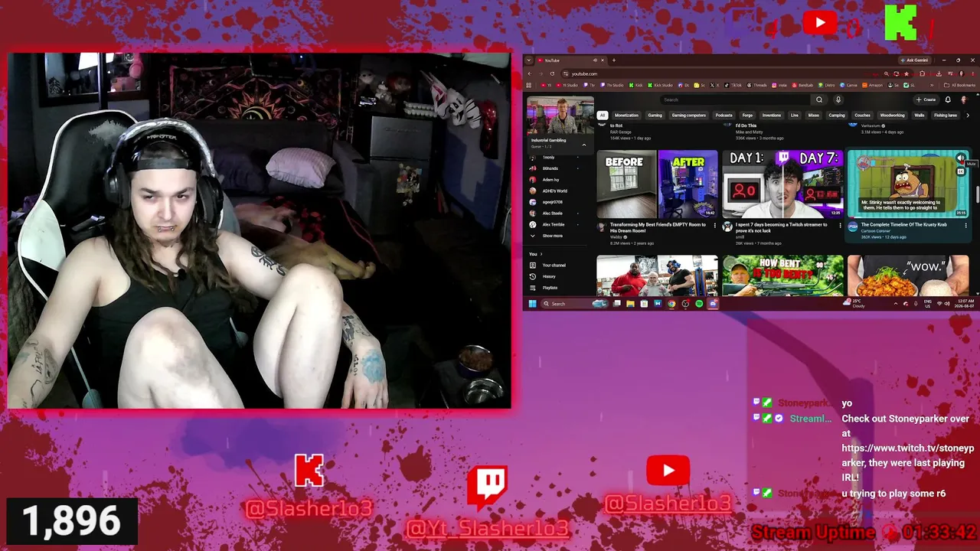Expand Show more subscriptions
This screenshot has width=980, height=551.
click(x=553, y=236)
